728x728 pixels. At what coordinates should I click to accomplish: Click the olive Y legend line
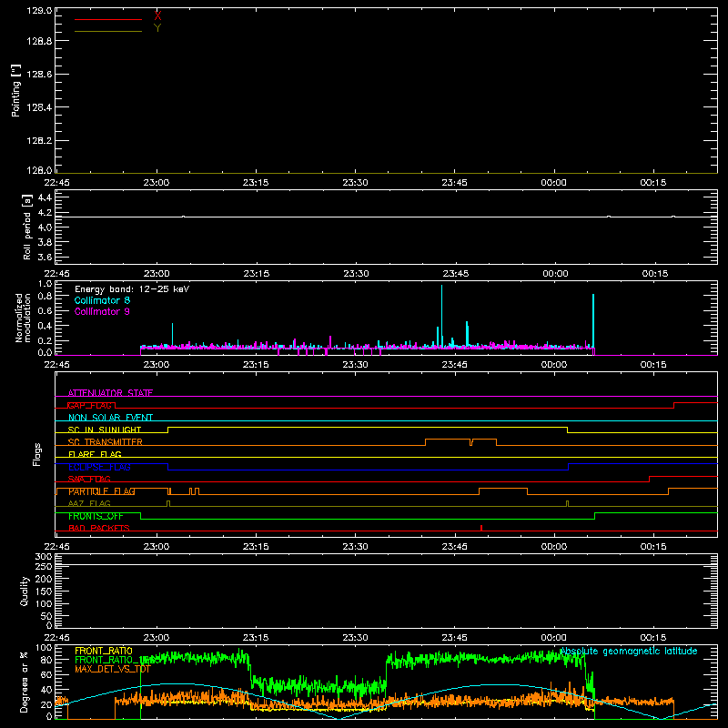click(x=107, y=31)
